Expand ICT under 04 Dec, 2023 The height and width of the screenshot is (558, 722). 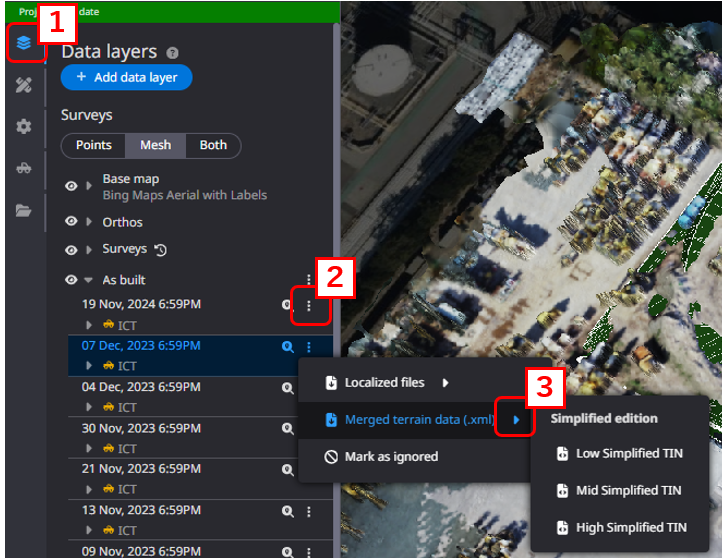point(89,407)
